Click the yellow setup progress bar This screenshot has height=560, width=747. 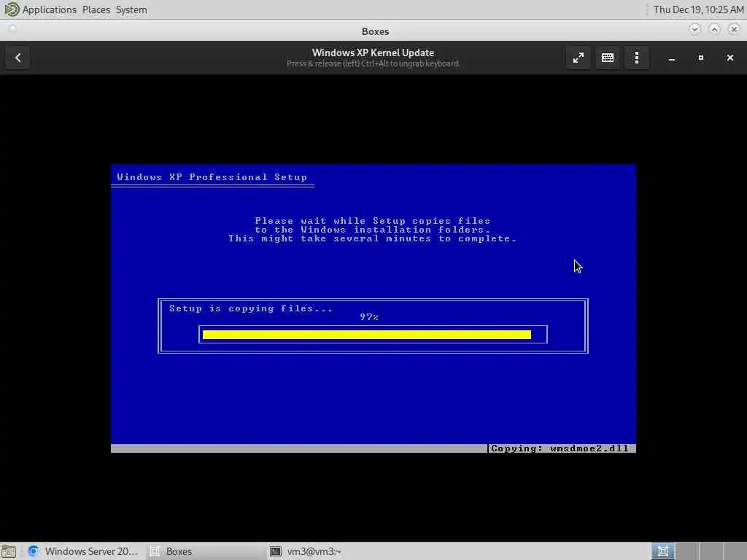367,335
